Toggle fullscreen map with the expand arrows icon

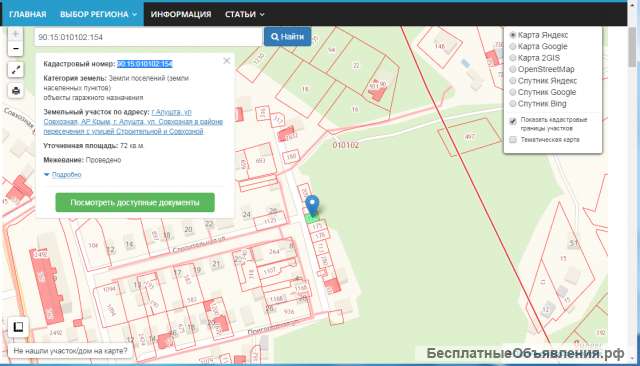16,70
